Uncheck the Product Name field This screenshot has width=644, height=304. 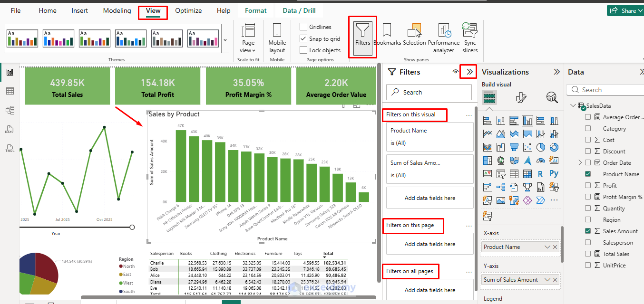click(x=588, y=174)
